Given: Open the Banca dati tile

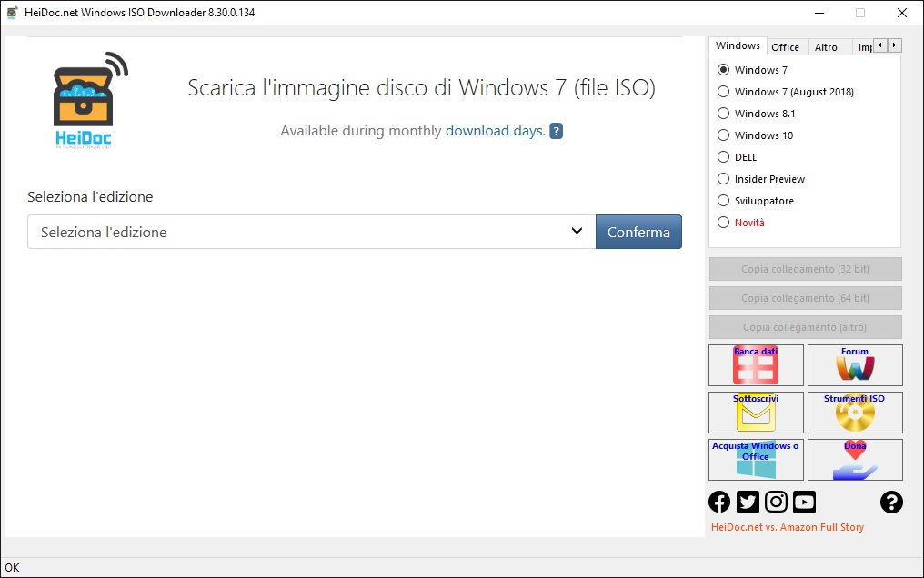Looking at the screenshot, I should click(x=756, y=365).
